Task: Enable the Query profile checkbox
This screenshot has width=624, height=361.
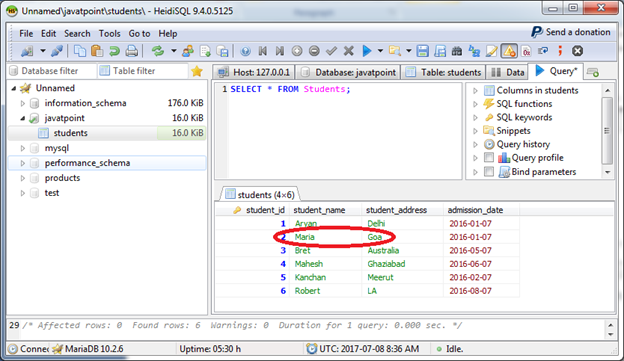Action: point(489,158)
